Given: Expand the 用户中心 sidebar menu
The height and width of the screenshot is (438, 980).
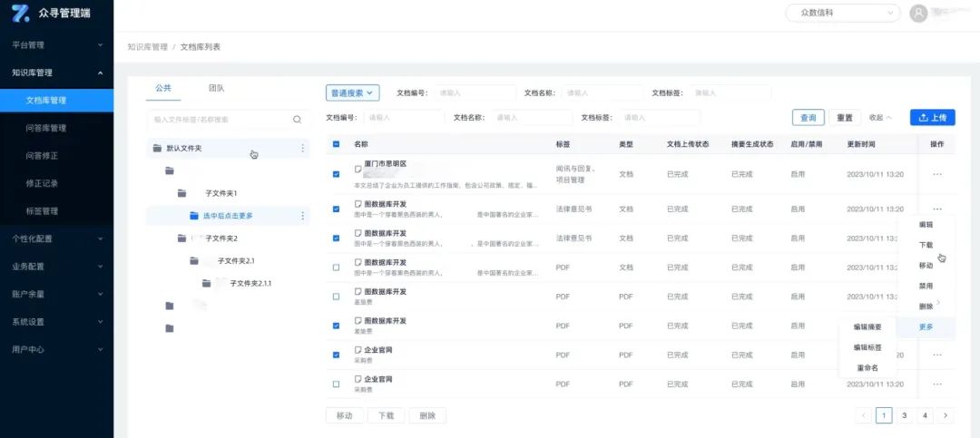Looking at the screenshot, I should pos(57,349).
